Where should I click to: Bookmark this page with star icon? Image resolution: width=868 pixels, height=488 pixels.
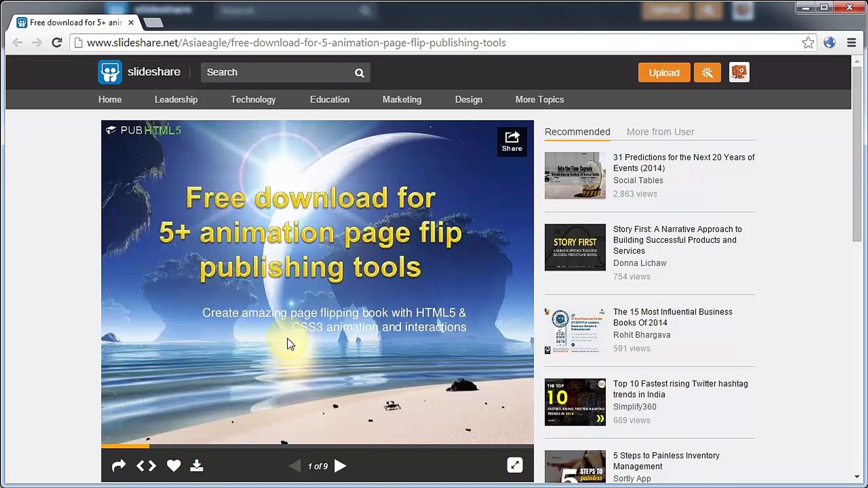coord(808,43)
